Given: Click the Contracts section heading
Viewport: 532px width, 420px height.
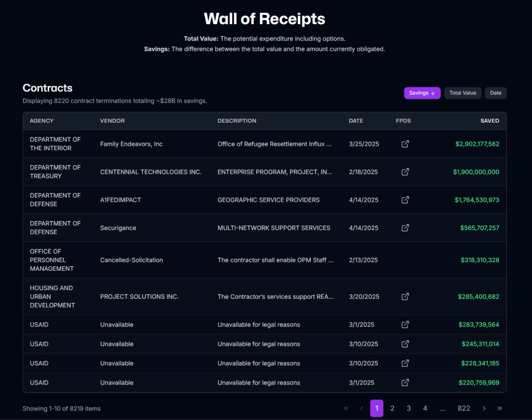Looking at the screenshot, I should pyautogui.click(x=47, y=88).
